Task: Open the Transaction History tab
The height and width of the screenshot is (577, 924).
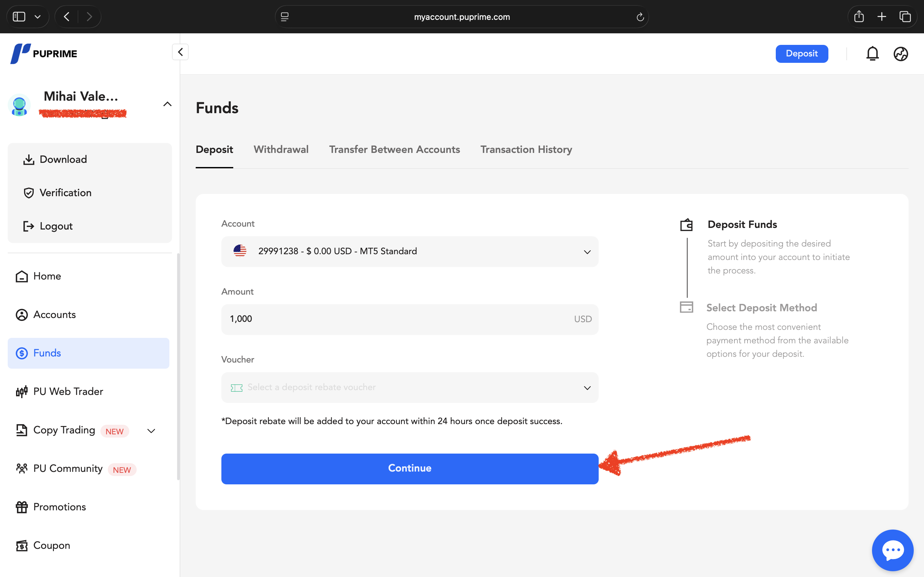Action: click(x=526, y=150)
